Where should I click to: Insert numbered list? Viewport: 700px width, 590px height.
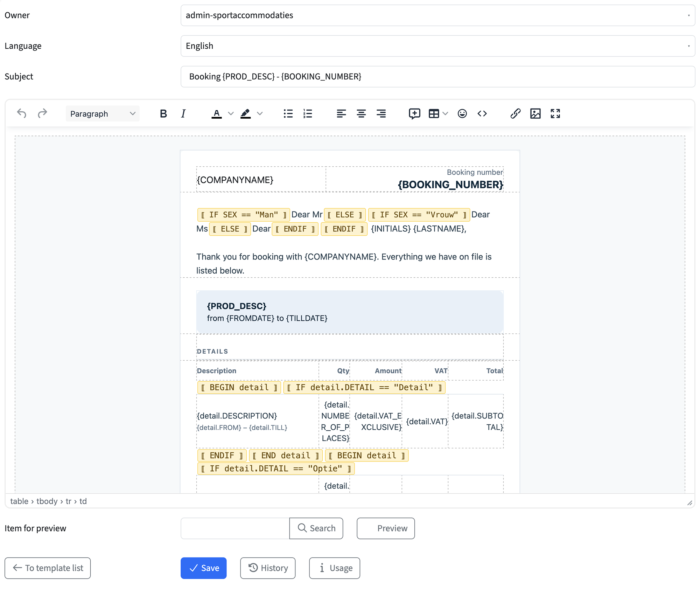[308, 113]
